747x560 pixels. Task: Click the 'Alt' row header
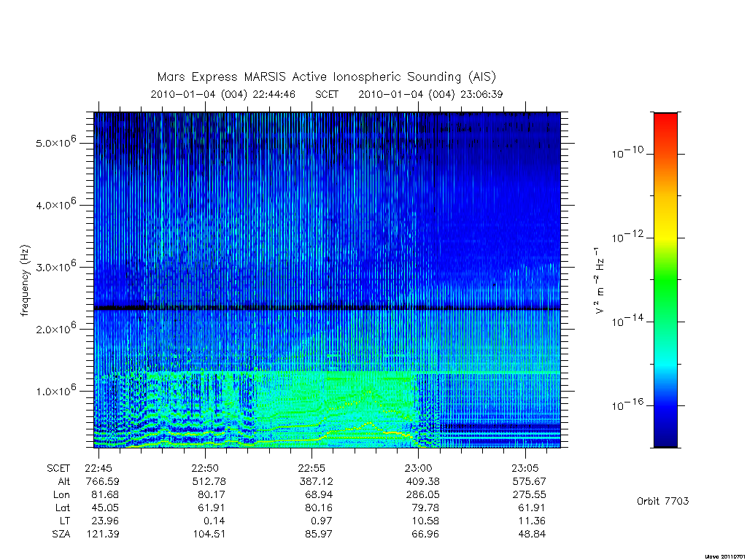click(64, 481)
